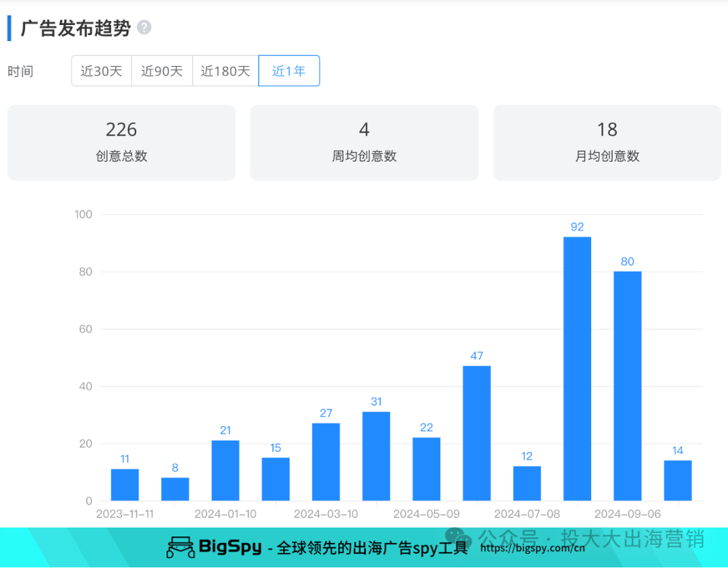Image resolution: width=728 pixels, height=568 pixels.
Task: Open the https://bigspy.com/cn link
Action: click(x=533, y=548)
